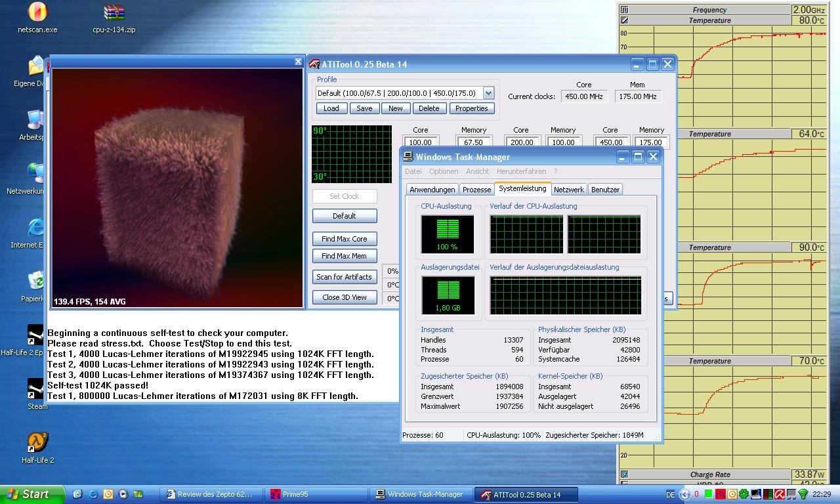Switch to the Netzwerk tab
This screenshot has width=840, height=504.
pos(568,190)
